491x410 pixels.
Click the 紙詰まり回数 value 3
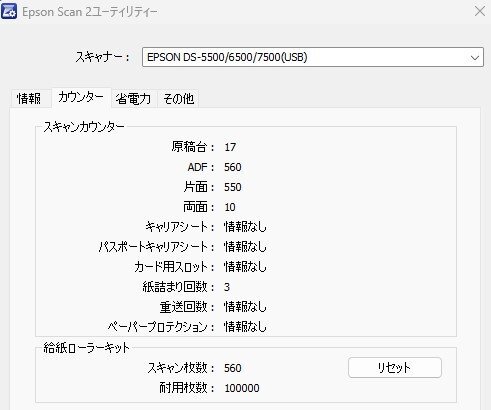coord(227,287)
